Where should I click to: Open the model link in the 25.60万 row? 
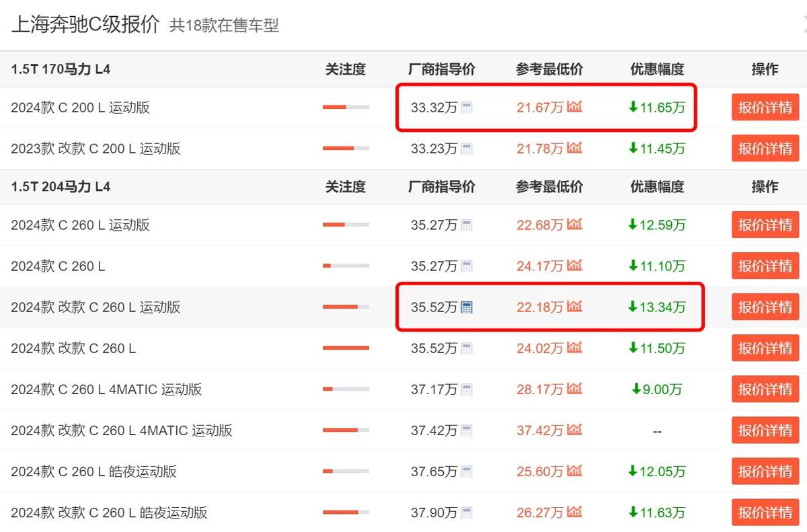[93, 471]
